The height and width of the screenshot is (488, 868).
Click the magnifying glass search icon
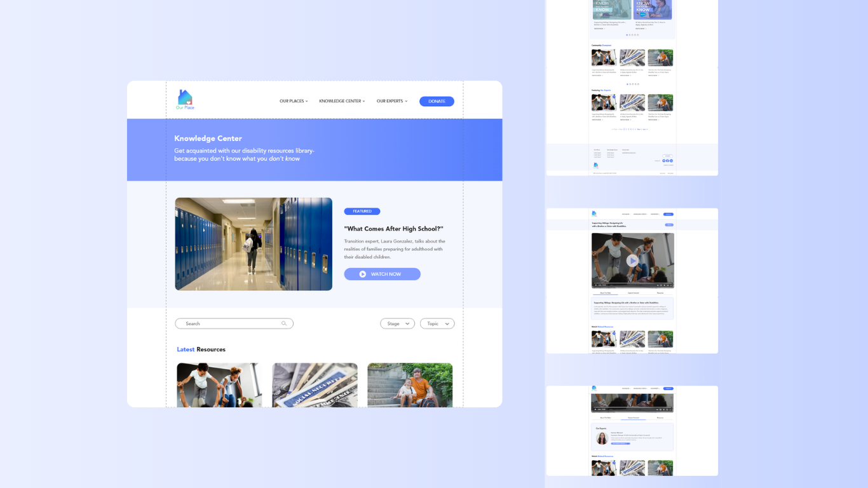(x=284, y=323)
